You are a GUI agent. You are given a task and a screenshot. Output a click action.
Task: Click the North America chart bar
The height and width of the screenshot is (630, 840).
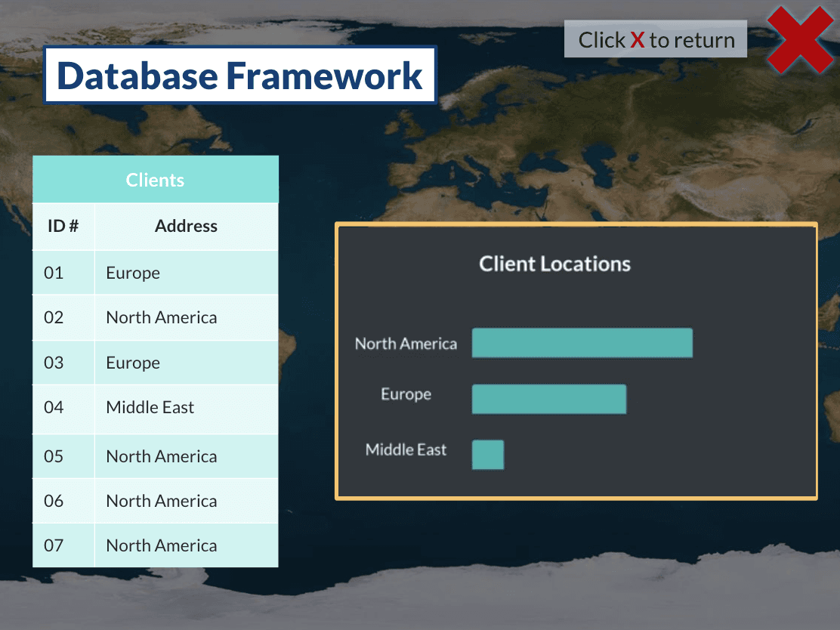(582, 343)
